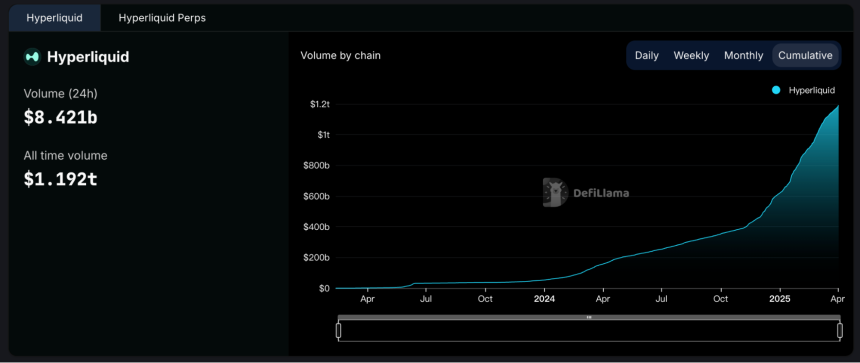Select the Daily volume view

pos(647,55)
